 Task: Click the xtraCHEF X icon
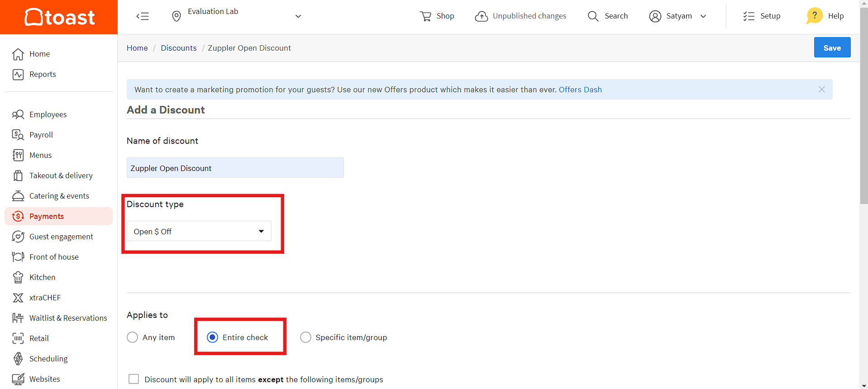[18, 298]
